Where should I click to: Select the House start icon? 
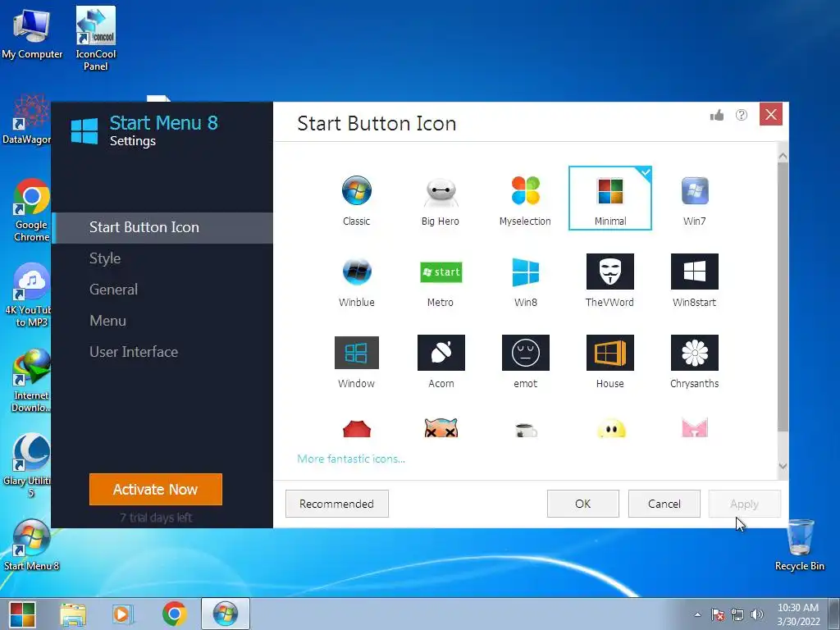[x=609, y=362]
